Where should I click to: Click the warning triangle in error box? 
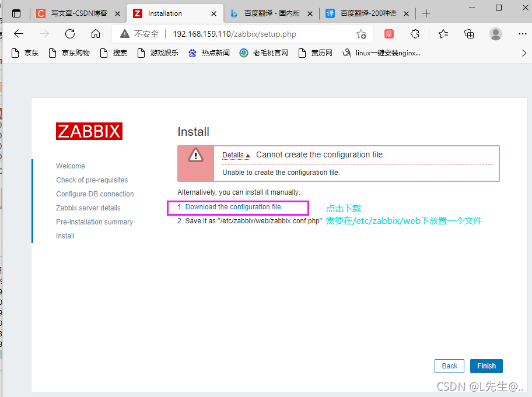[x=196, y=155]
